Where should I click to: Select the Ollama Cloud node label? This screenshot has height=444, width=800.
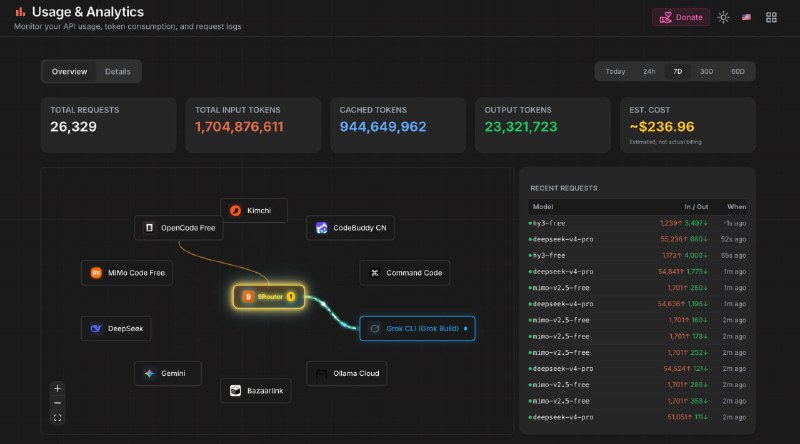[356, 373]
